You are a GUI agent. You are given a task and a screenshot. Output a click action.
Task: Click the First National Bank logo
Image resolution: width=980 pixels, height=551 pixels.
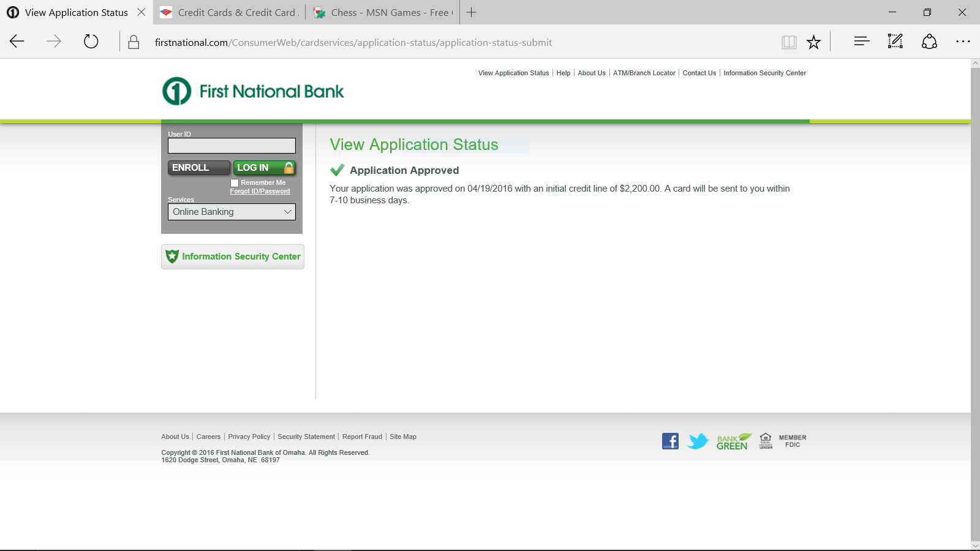[253, 91]
